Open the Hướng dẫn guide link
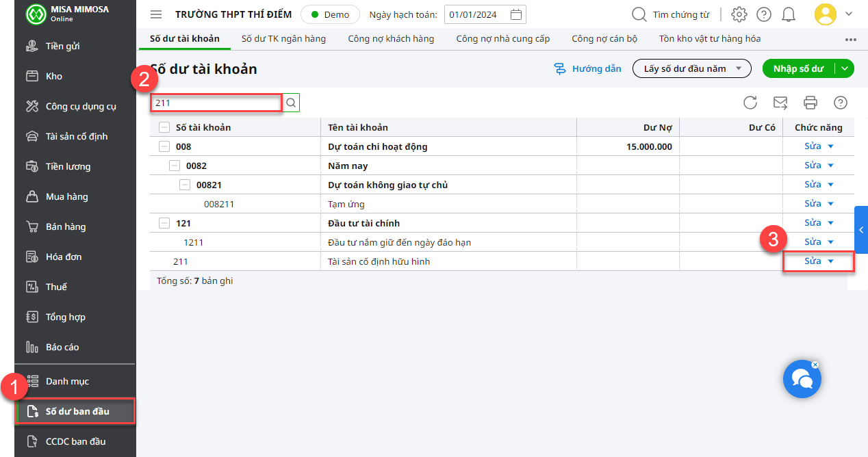 tap(587, 68)
